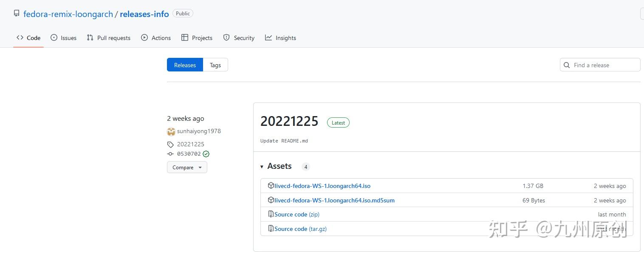Open the releases-info repository link

[x=144, y=14]
